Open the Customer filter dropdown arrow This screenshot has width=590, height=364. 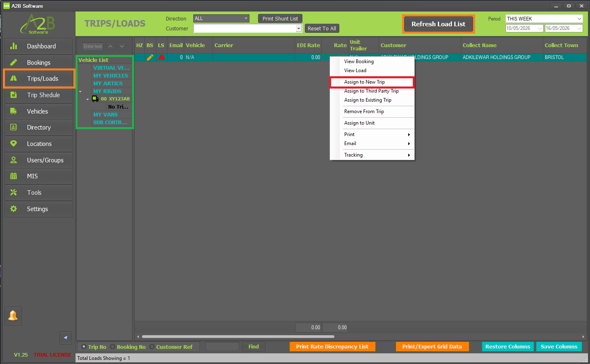tap(299, 28)
